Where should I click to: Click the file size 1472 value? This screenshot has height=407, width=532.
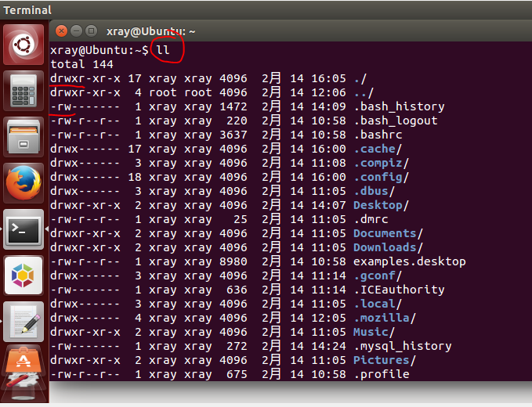[233, 106]
